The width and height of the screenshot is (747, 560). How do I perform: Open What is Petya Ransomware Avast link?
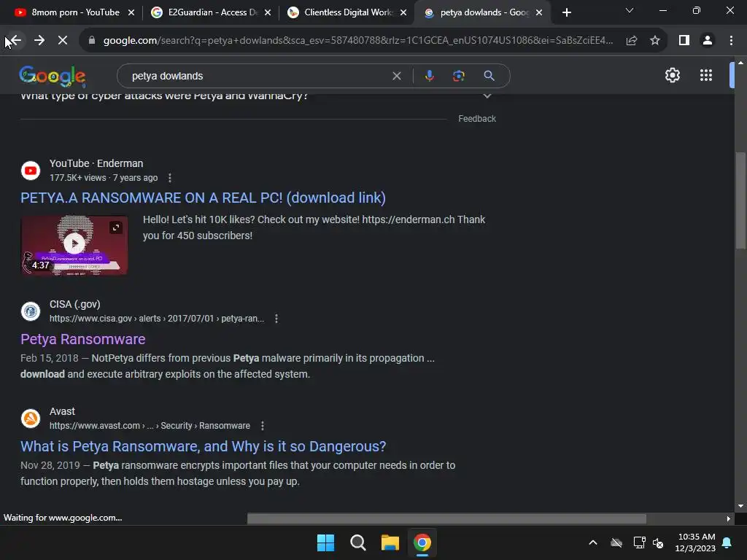(203, 446)
